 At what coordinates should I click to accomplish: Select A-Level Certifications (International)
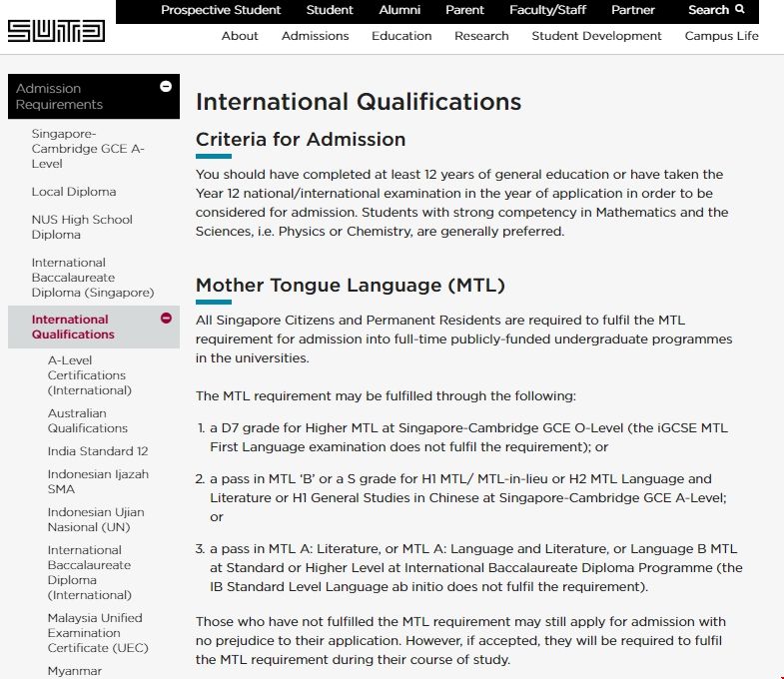pos(89,375)
